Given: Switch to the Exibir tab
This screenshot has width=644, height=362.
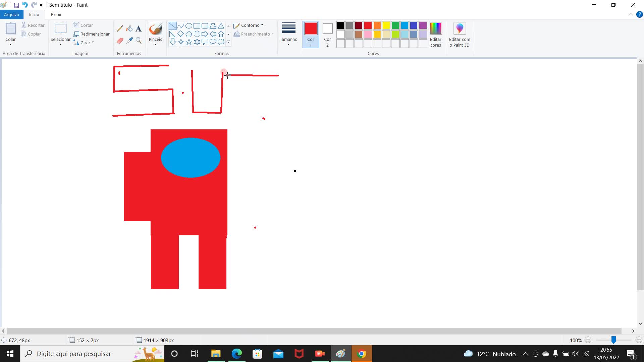Looking at the screenshot, I should click(x=56, y=14).
